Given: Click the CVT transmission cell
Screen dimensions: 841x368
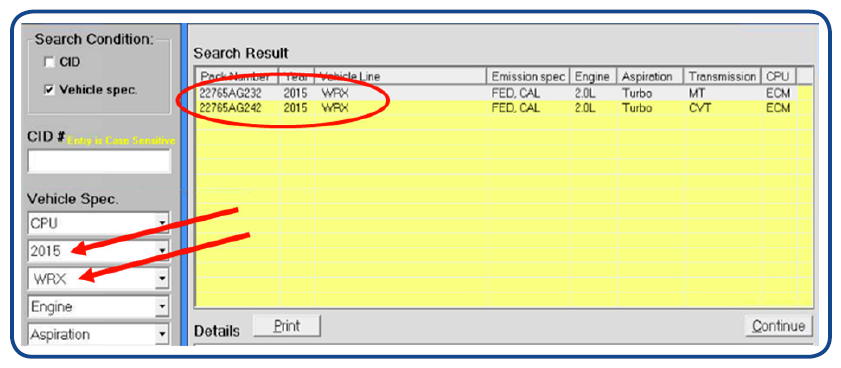Looking at the screenshot, I should 723,108.
